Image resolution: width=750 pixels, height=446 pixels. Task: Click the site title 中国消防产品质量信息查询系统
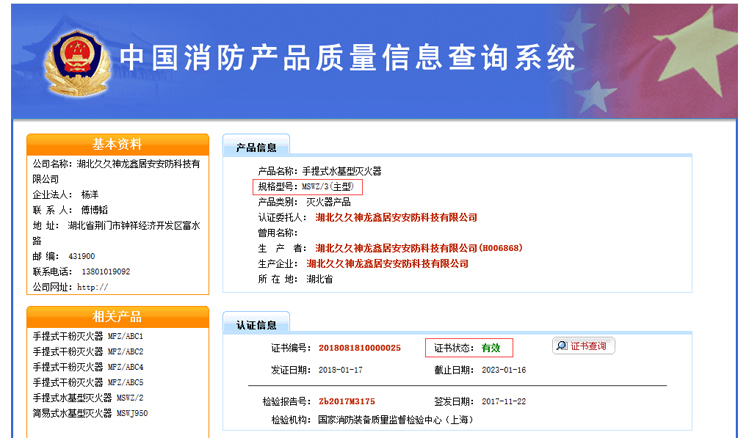[347, 58]
